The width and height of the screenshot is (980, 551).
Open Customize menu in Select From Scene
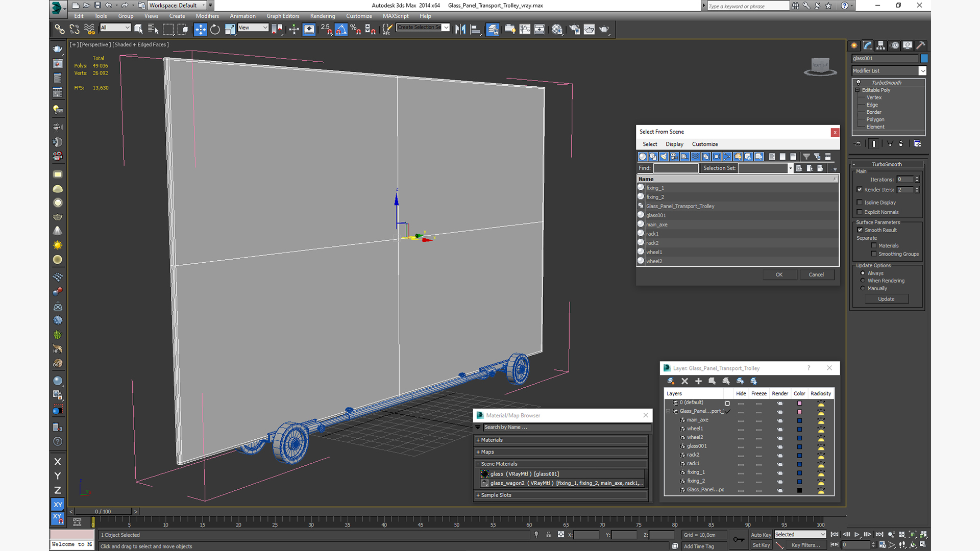point(705,144)
